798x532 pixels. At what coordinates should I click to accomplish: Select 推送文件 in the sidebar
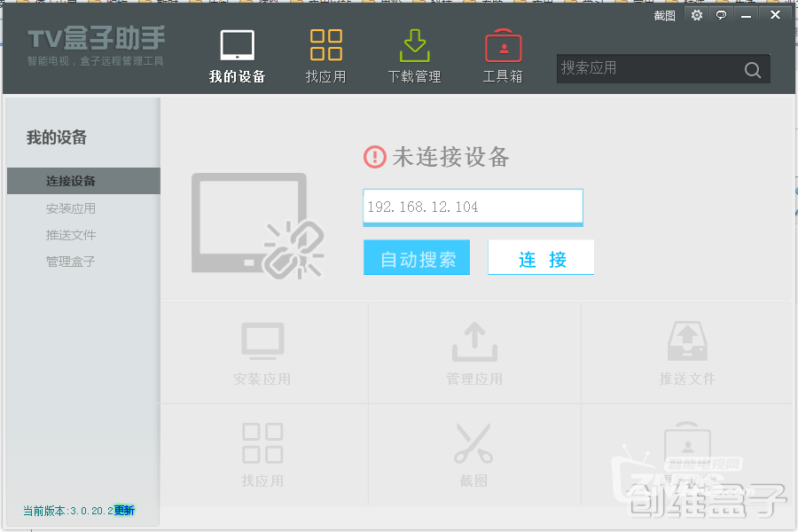click(71, 235)
